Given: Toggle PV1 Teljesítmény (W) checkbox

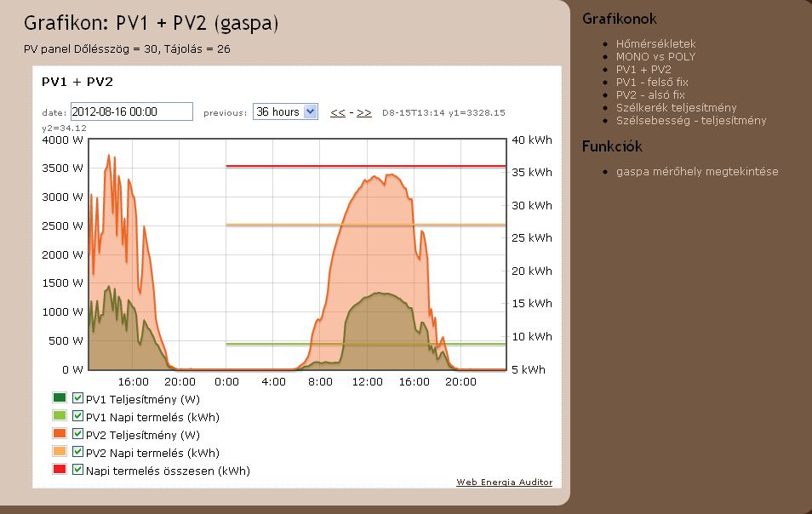Looking at the screenshot, I should (x=77, y=398).
